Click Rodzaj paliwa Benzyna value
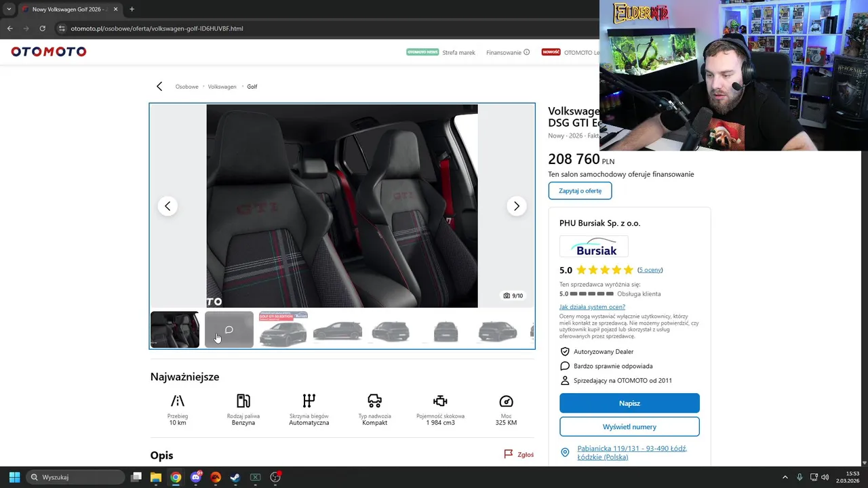868x488 pixels. tap(243, 422)
